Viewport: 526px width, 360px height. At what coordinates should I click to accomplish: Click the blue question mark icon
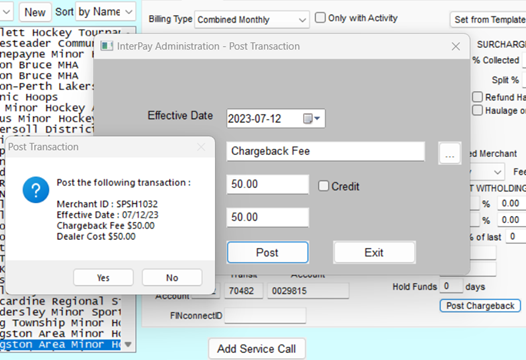36,190
